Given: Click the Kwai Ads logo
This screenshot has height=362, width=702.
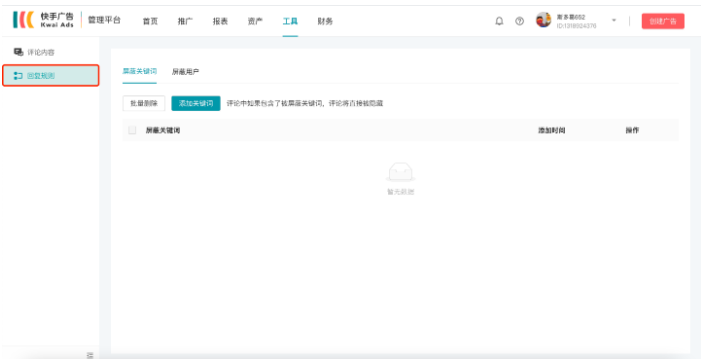Looking at the screenshot, I should click(43, 20).
